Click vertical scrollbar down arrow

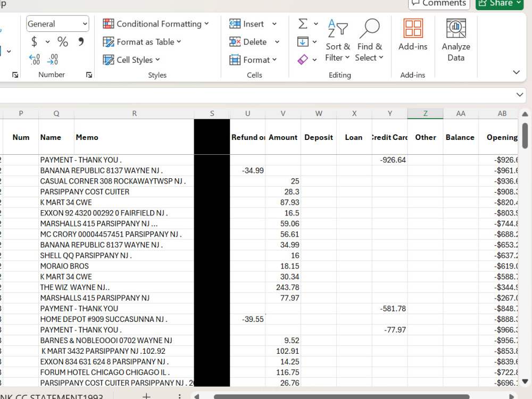click(525, 381)
